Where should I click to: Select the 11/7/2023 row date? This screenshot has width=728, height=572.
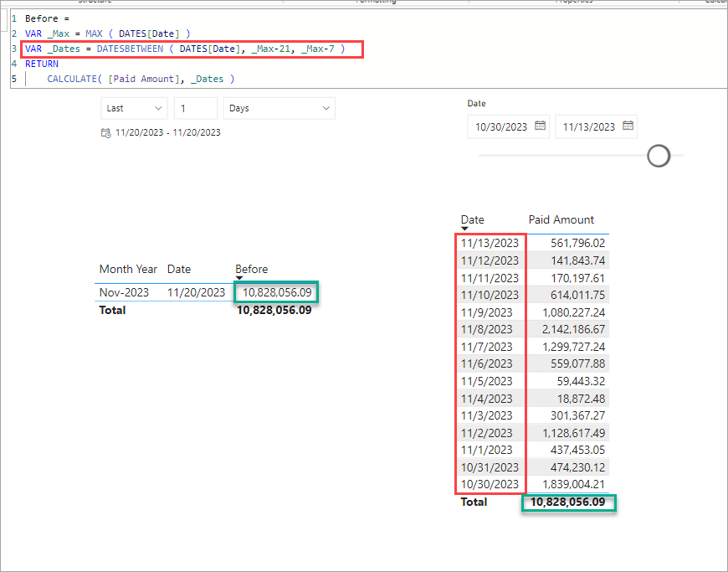pos(486,347)
